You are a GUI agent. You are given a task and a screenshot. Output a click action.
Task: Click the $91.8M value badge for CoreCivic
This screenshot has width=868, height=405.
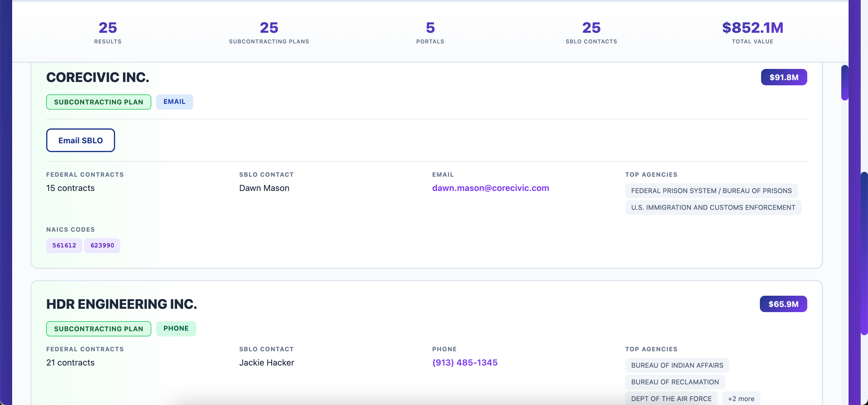point(784,77)
